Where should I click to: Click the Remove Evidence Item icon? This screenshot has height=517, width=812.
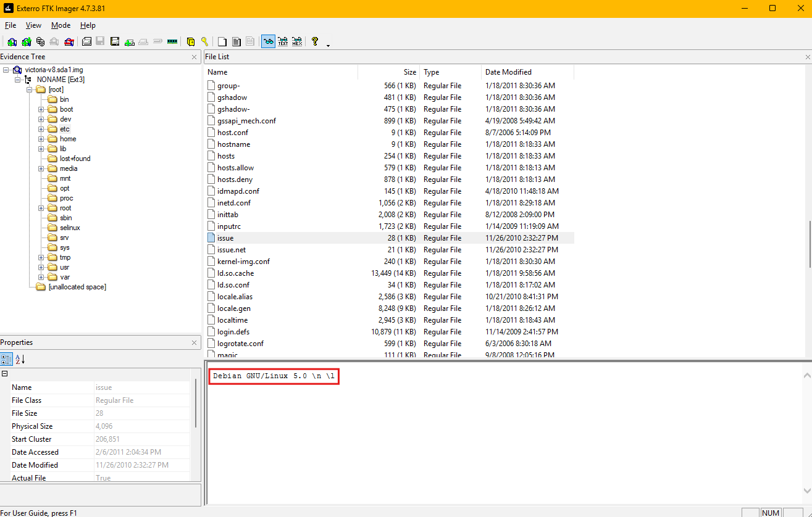click(55, 42)
